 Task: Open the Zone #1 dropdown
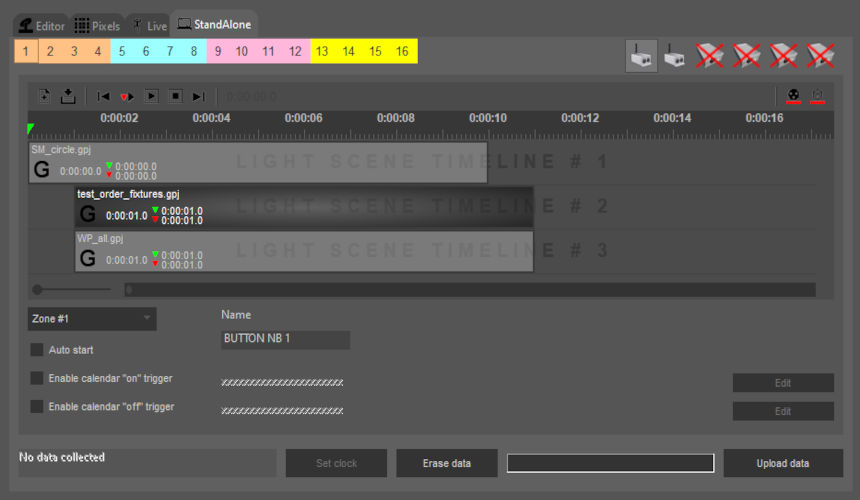[91, 319]
